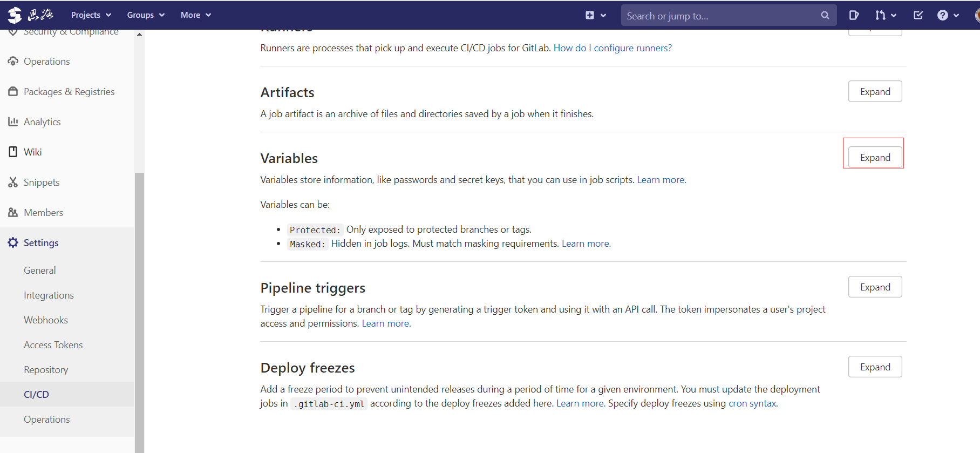The width and height of the screenshot is (980, 453).
Task: Open Access Tokens settings page
Action: click(x=53, y=345)
